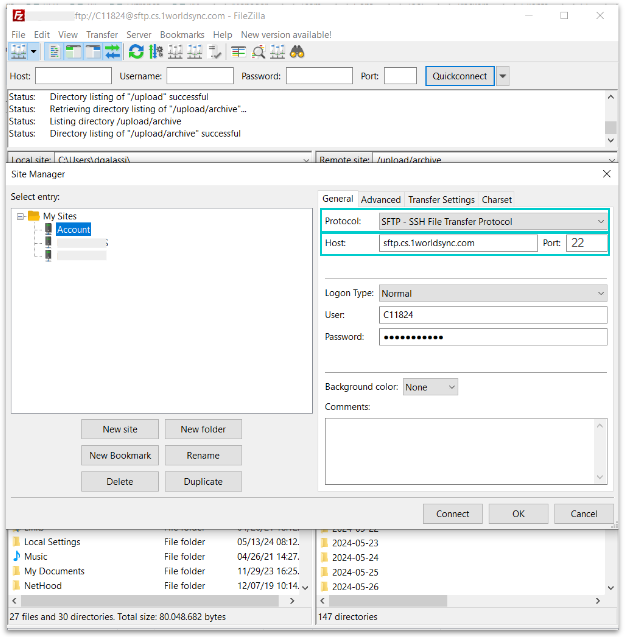This screenshot has width=625, height=637.
Task: Click OK in Site Manager
Action: coord(519,514)
